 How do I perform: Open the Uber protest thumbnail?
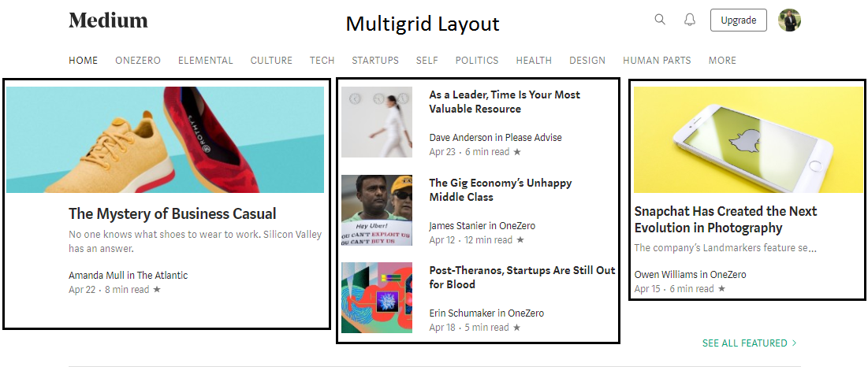(377, 210)
